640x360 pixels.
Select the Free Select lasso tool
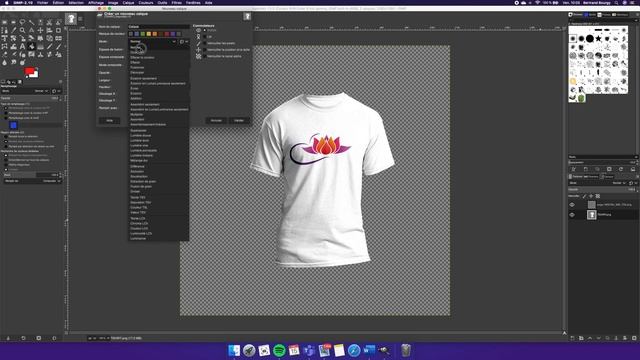point(22,22)
